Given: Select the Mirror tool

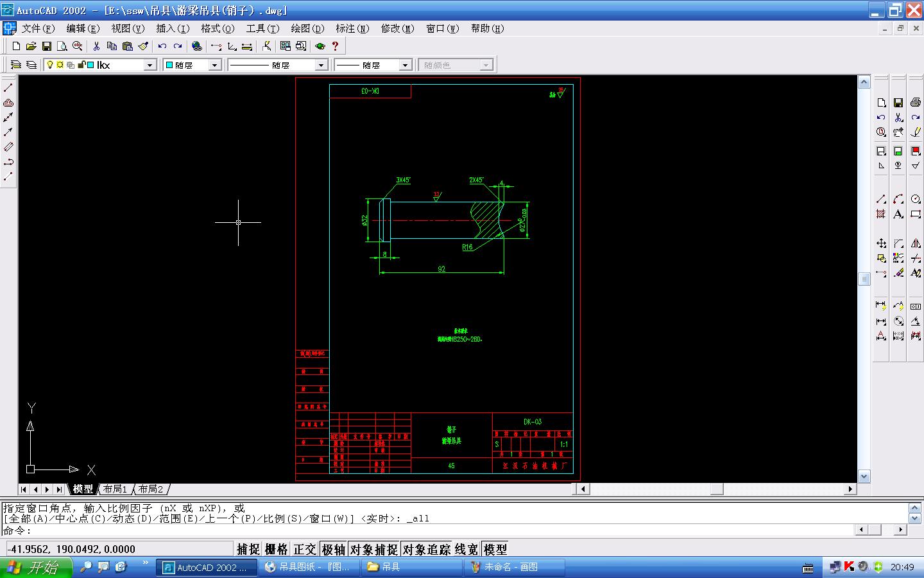Looking at the screenshot, I should [916, 243].
